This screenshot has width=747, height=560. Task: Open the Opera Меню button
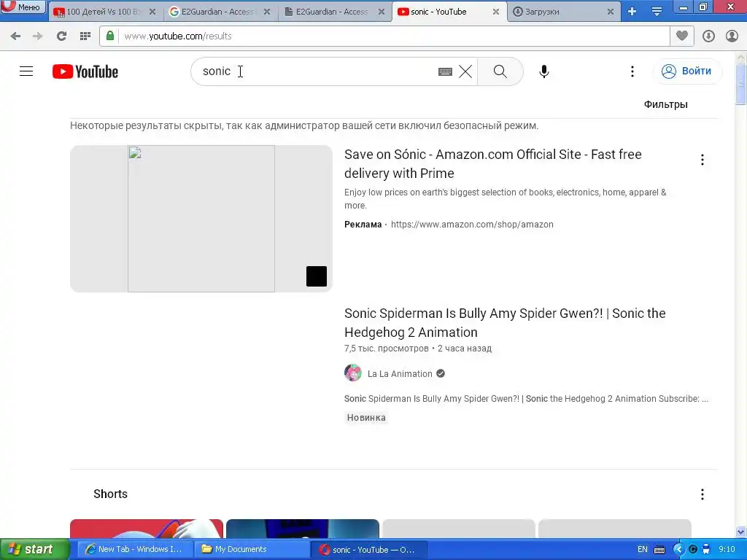tap(23, 7)
